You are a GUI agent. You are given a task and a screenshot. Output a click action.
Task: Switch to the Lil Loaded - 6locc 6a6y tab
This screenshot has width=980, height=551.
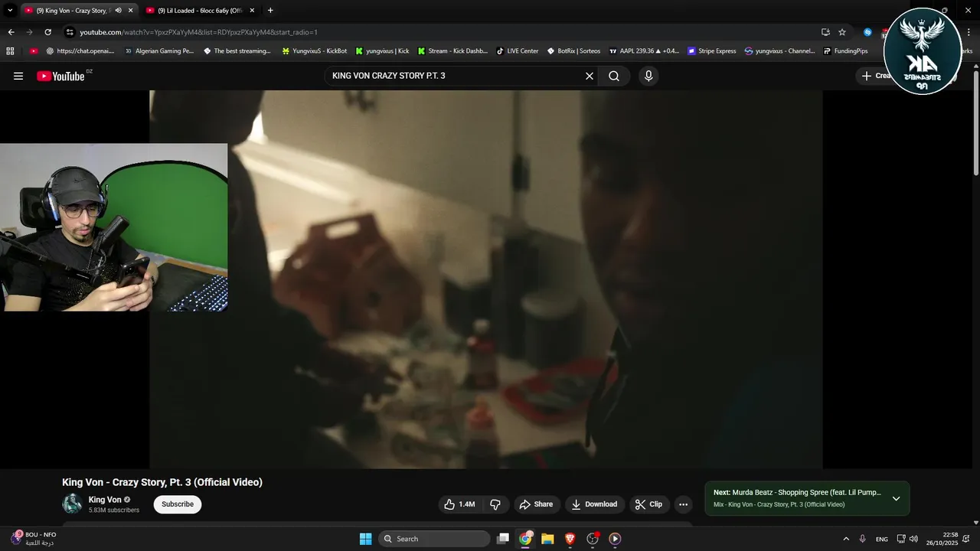[200, 11]
